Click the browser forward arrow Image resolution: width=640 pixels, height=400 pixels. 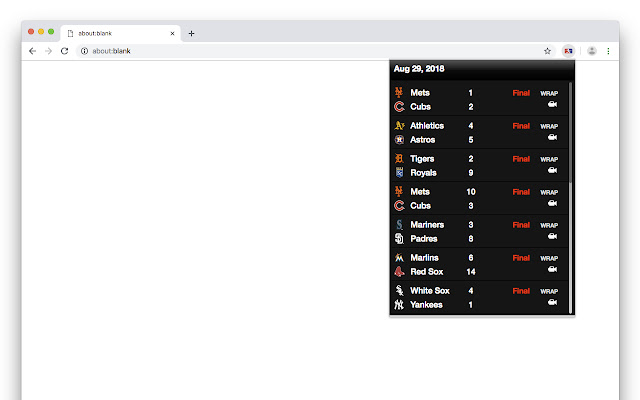tap(49, 51)
